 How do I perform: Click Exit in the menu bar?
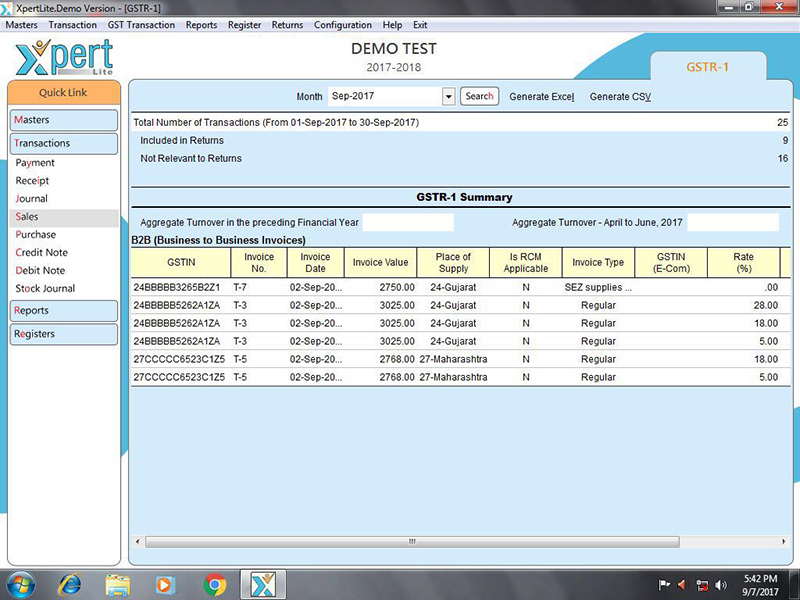coord(420,25)
